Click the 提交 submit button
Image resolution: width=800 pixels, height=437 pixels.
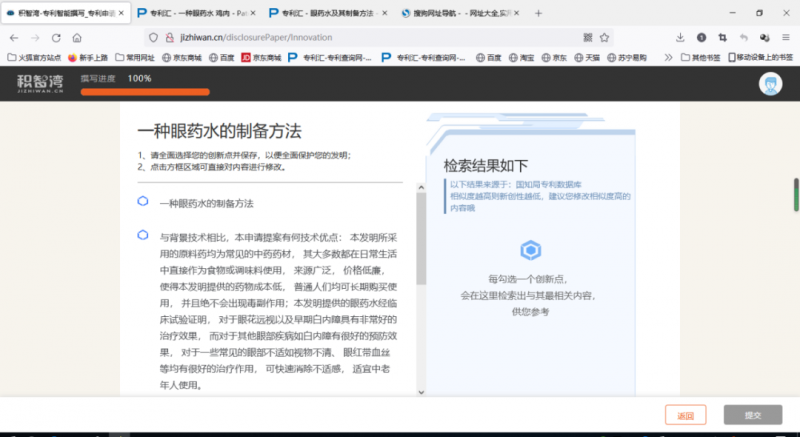pyautogui.click(x=753, y=415)
